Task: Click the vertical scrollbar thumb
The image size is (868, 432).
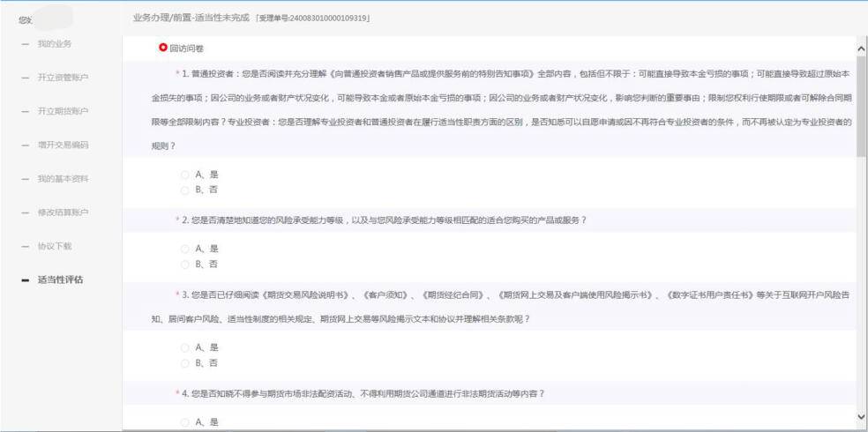Action: pyautogui.click(x=861, y=106)
